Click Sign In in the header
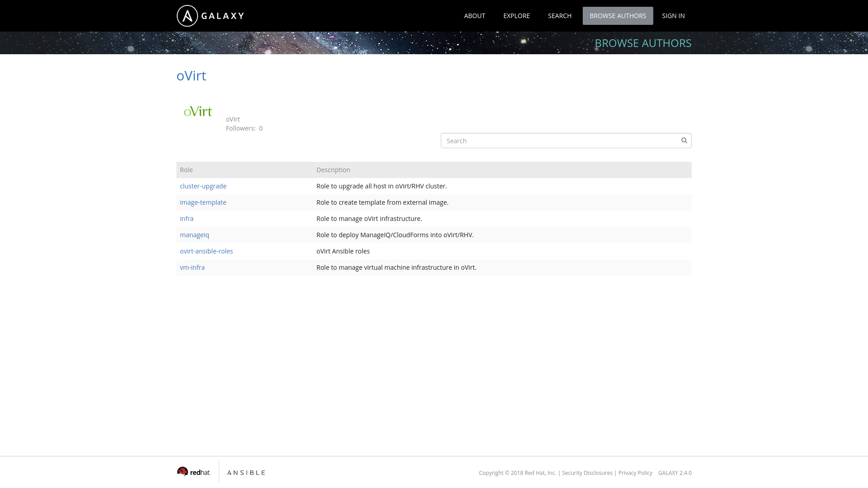Viewport: 868px width, 488px height. point(673,16)
